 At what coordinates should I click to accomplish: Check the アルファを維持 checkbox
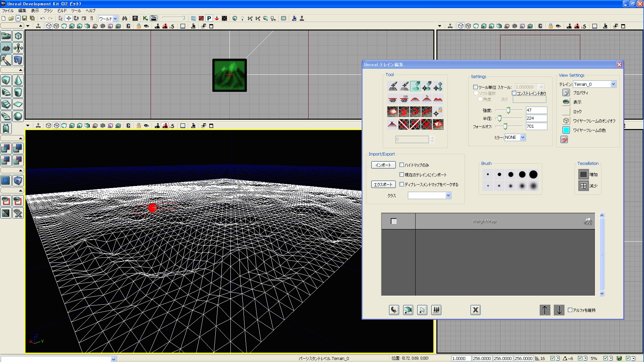[x=570, y=310]
